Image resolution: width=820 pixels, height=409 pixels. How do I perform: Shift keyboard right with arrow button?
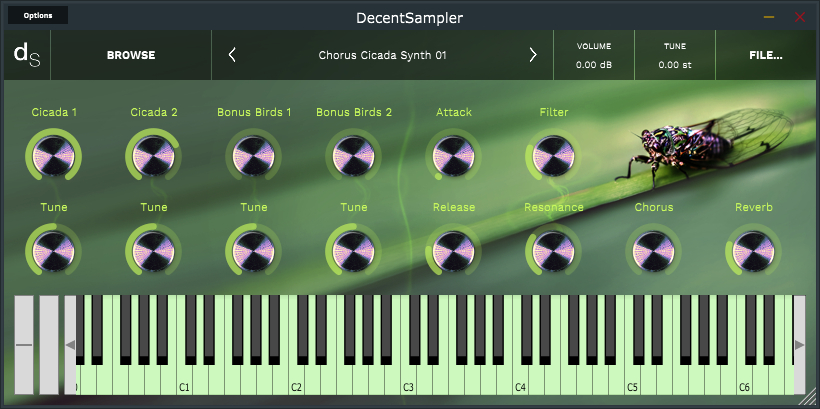[x=800, y=345]
